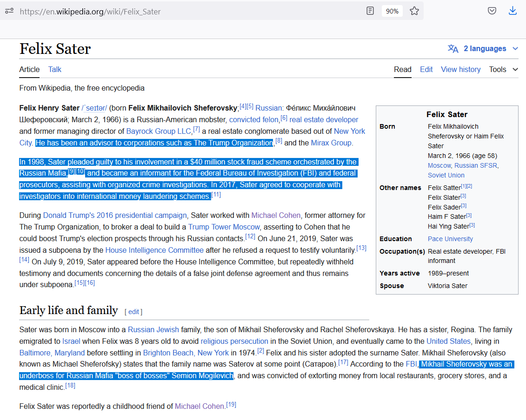Open the Pocket save icon
Image resolution: width=526 pixels, height=420 pixels.
tap(492, 11)
